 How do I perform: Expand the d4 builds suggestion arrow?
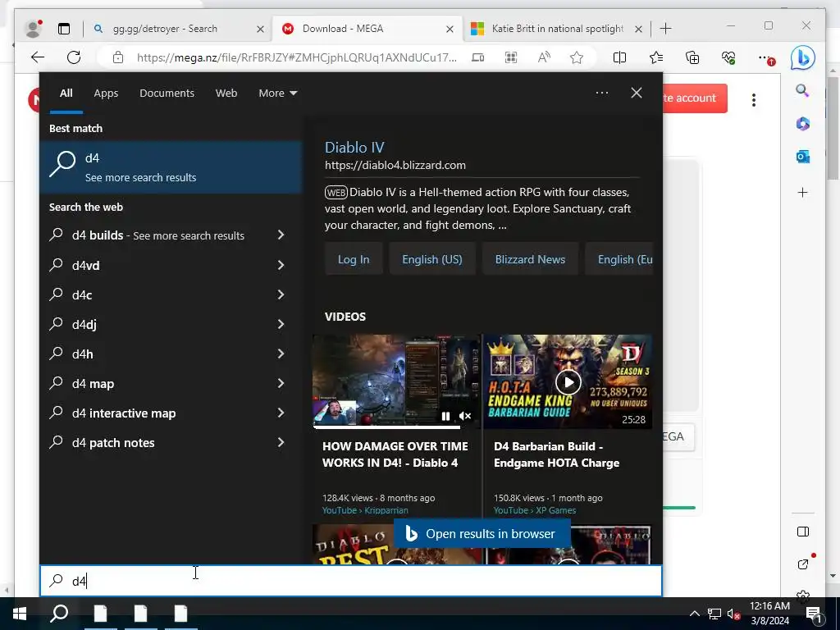(281, 235)
